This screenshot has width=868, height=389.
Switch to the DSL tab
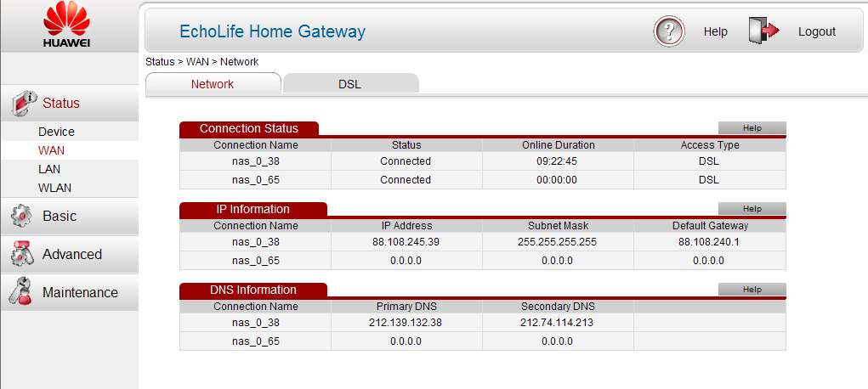click(x=350, y=84)
